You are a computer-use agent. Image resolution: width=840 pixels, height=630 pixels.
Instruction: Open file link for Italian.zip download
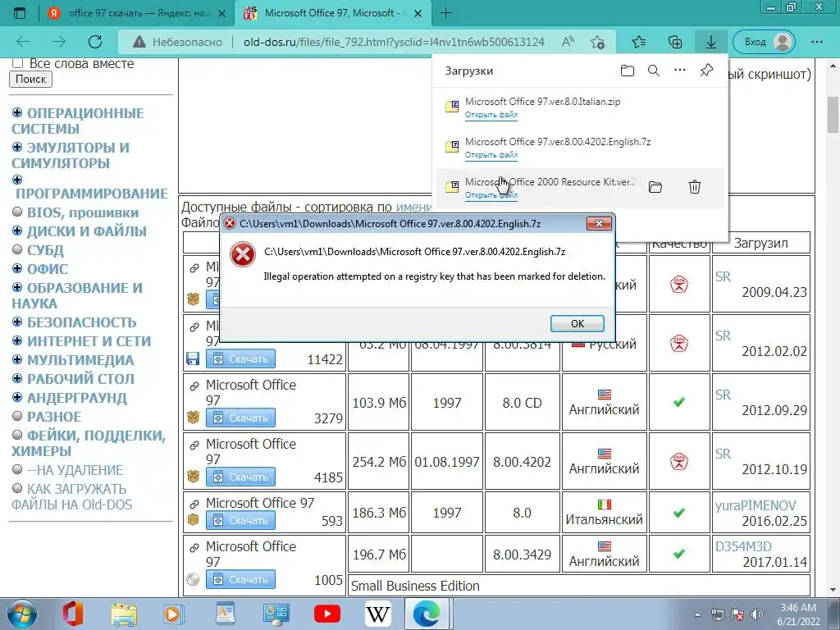pyautogui.click(x=491, y=115)
